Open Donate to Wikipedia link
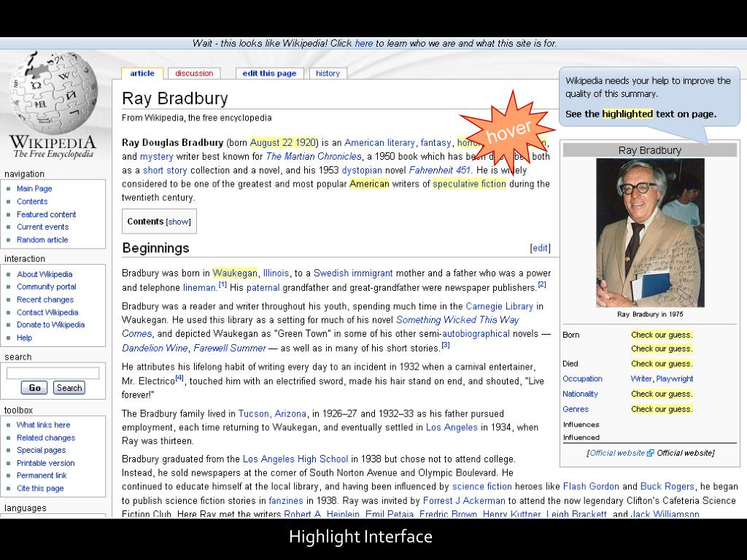Image resolution: width=747 pixels, height=560 pixels. point(51,324)
